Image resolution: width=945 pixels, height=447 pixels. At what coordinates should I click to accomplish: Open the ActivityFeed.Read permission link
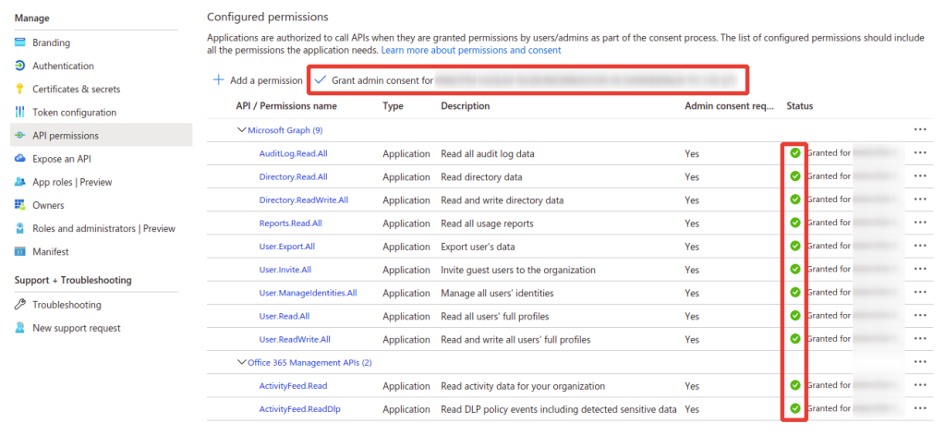click(x=293, y=386)
